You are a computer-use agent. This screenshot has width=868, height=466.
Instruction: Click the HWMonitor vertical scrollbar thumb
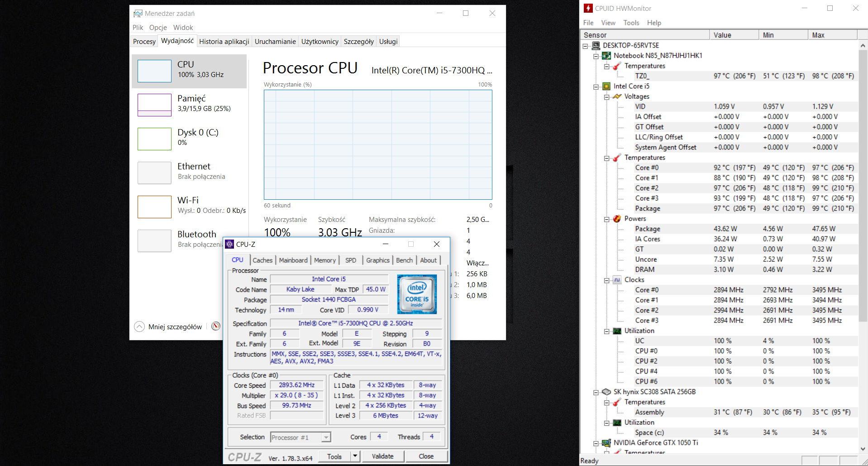(x=863, y=186)
